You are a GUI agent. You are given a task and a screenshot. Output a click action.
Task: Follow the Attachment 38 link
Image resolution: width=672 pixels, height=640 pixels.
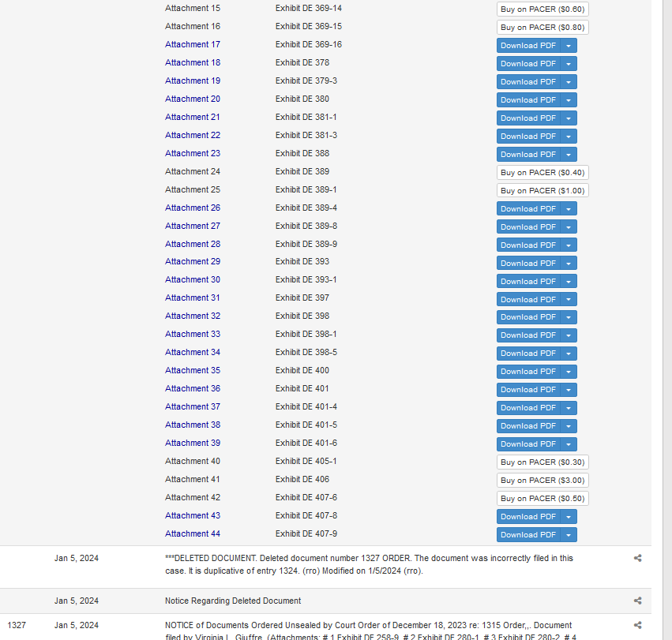click(x=193, y=425)
